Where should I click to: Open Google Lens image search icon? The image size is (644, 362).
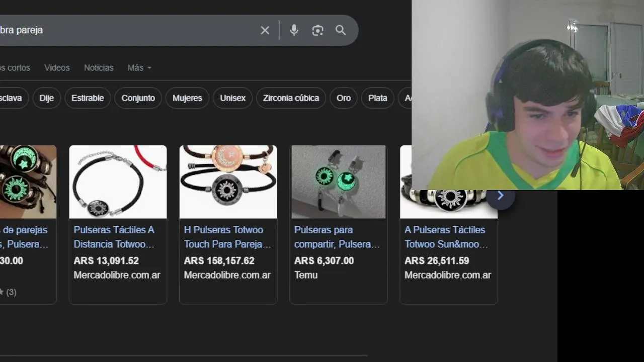317,30
